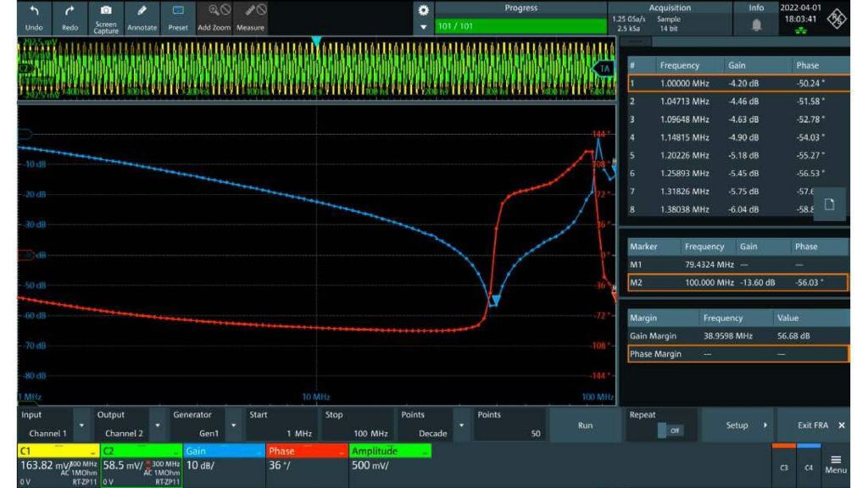Open the Menu at bottom right
Screen dimensions: 868x488
tap(836, 463)
